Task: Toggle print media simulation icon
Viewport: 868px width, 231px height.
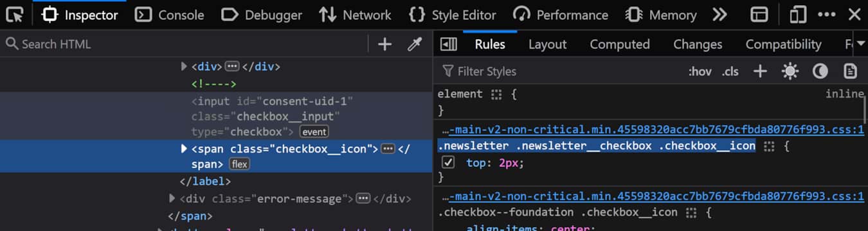Action: pyautogui.click(x=851, y=71)
